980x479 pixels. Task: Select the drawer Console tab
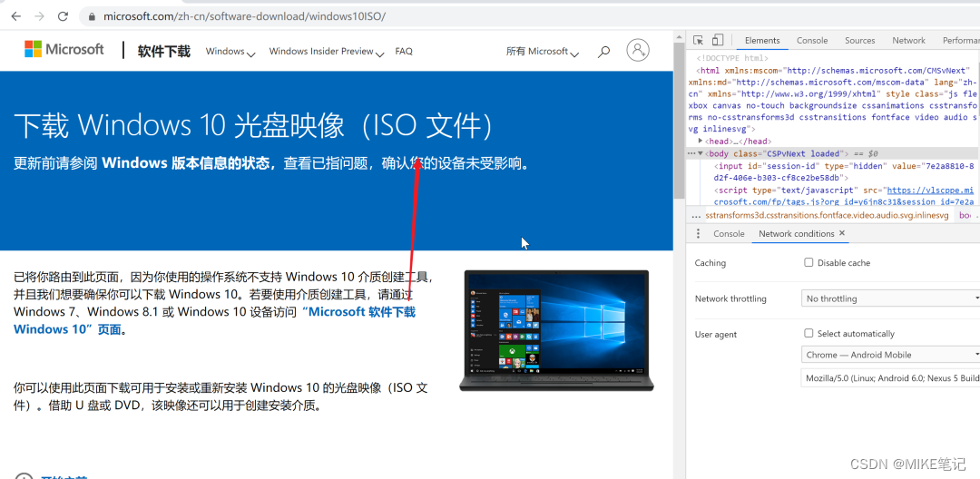coord(729,233)
